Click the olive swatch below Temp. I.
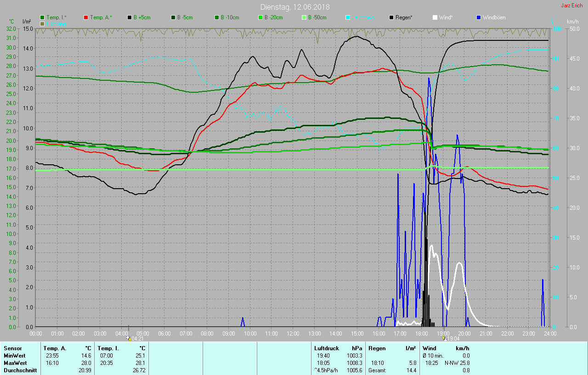Viewport: 588px width, 375px height. [x=42, y=23]
